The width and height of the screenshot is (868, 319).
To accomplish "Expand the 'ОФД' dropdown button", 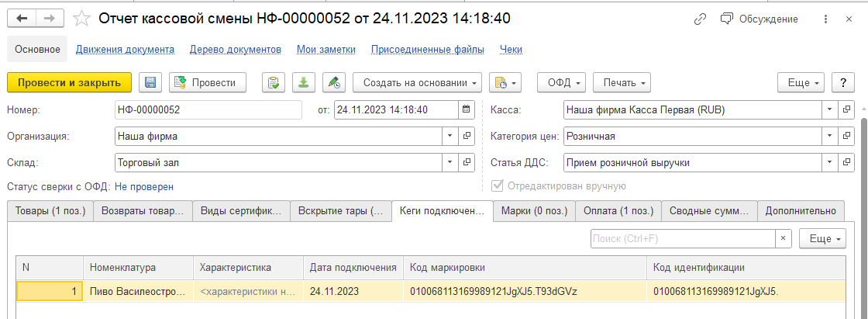I will click(562, 82).
